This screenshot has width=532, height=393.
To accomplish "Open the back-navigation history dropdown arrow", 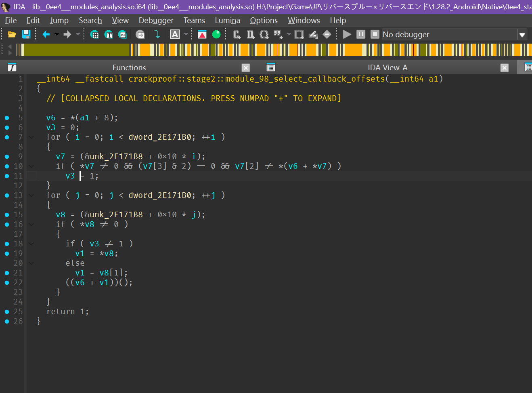I will [57, 35].
